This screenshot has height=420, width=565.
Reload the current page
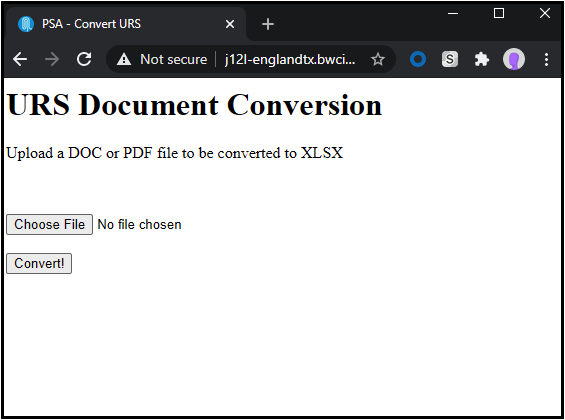[x=84, y=59]
